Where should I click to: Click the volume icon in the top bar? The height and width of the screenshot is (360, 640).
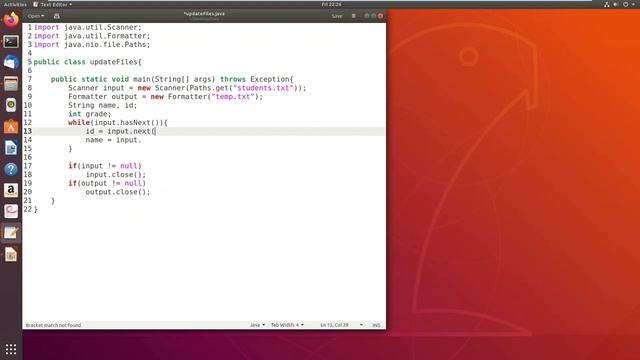click(616, 4)
